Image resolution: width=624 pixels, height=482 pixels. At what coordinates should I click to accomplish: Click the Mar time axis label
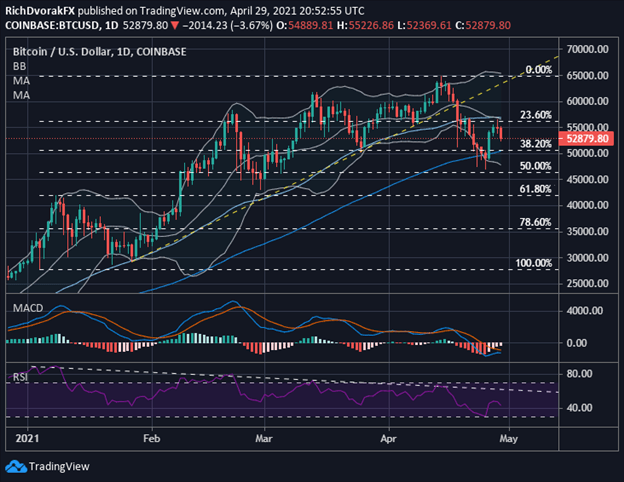264,439
